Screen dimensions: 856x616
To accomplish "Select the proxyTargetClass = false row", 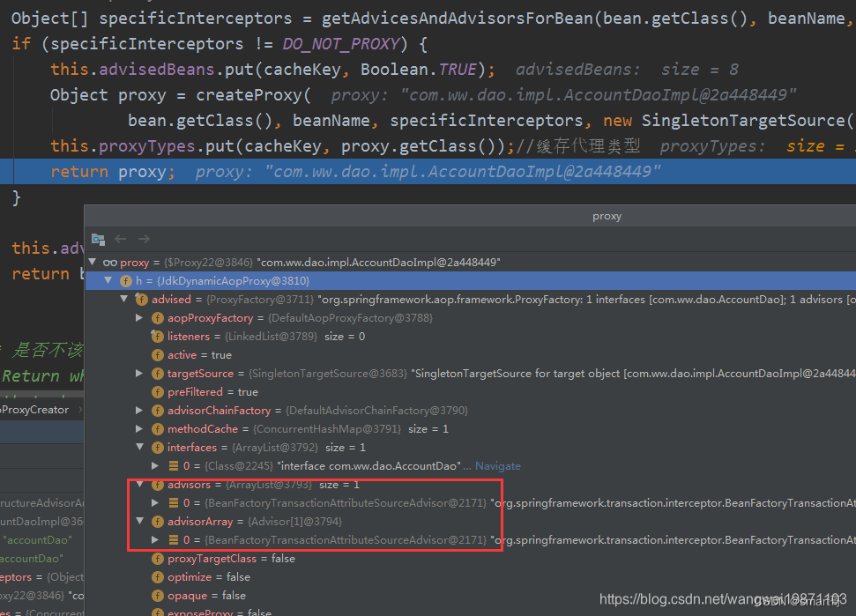I will [x=471, y=559].
